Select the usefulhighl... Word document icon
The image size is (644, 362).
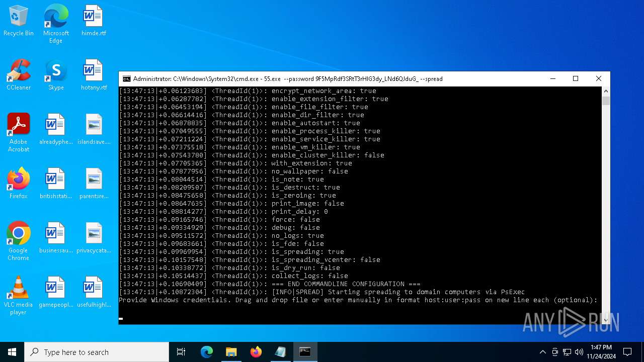click(x=94, y=292)
